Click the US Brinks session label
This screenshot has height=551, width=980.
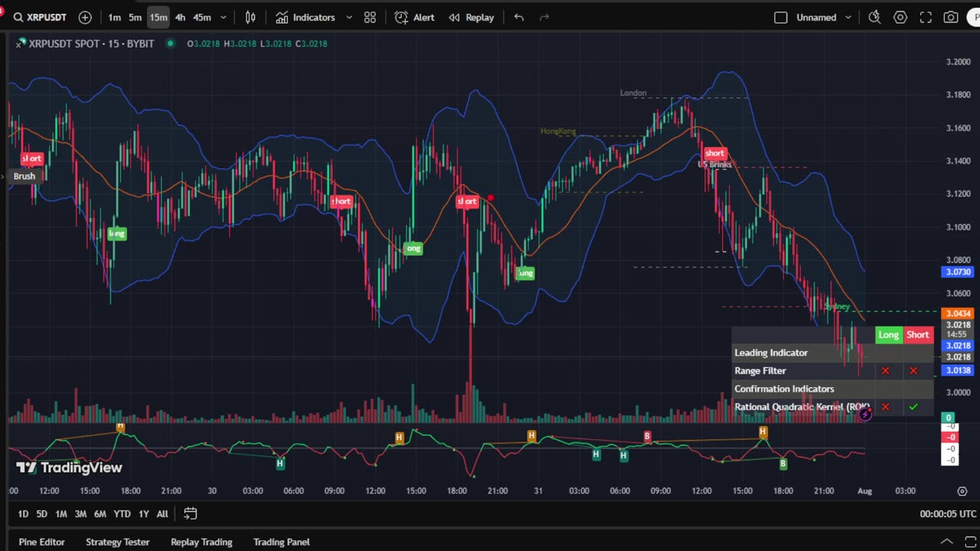[x=714, y=165]
